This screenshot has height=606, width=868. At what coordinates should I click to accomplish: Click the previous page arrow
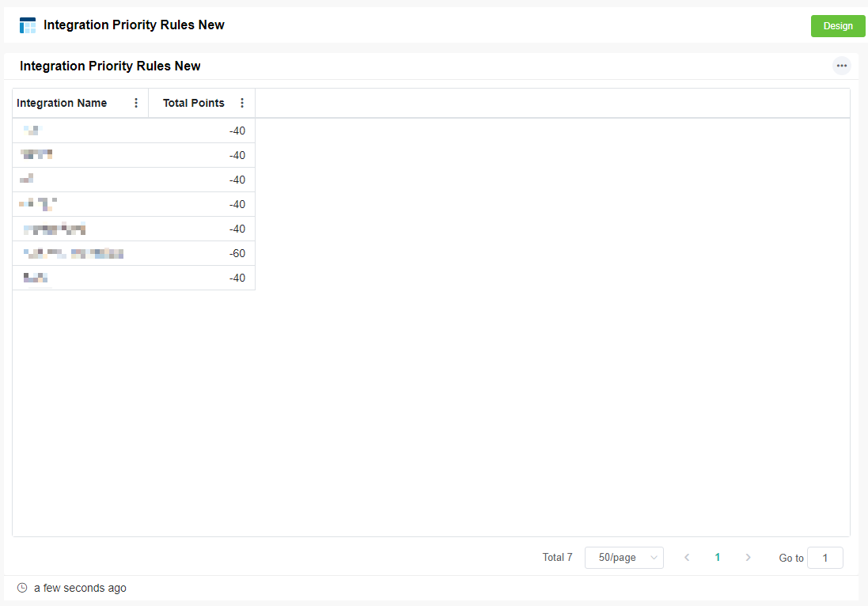click(x=687, y=558)
